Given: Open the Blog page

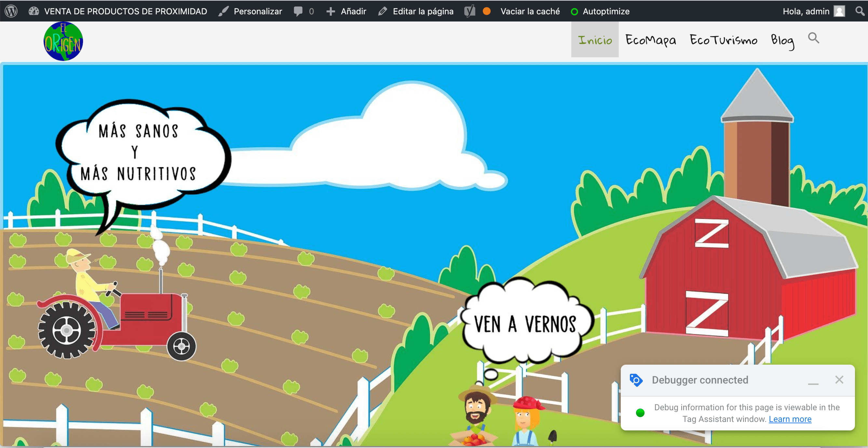Looking at the screenshot, I should pos(783,41).
